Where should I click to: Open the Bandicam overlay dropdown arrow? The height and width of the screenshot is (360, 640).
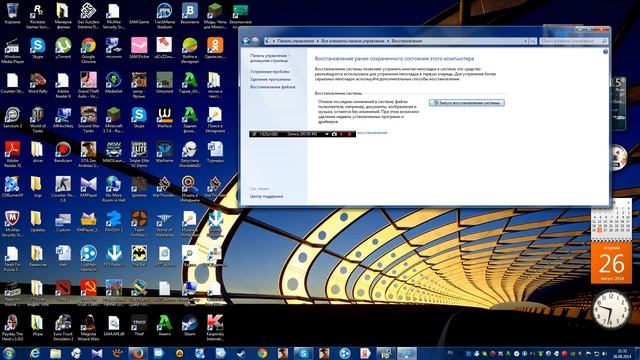point(327,134)
